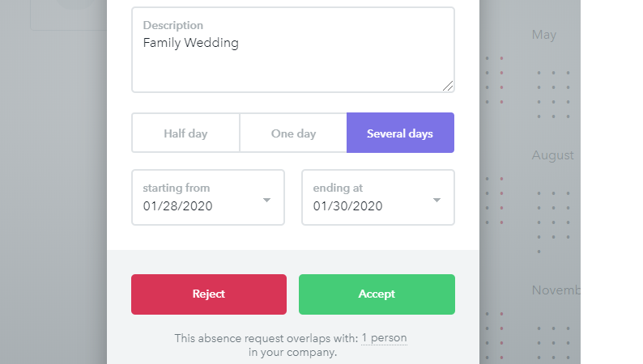Open the starting from date field
The width and height of the screenshot is (643, 364).
208,197
